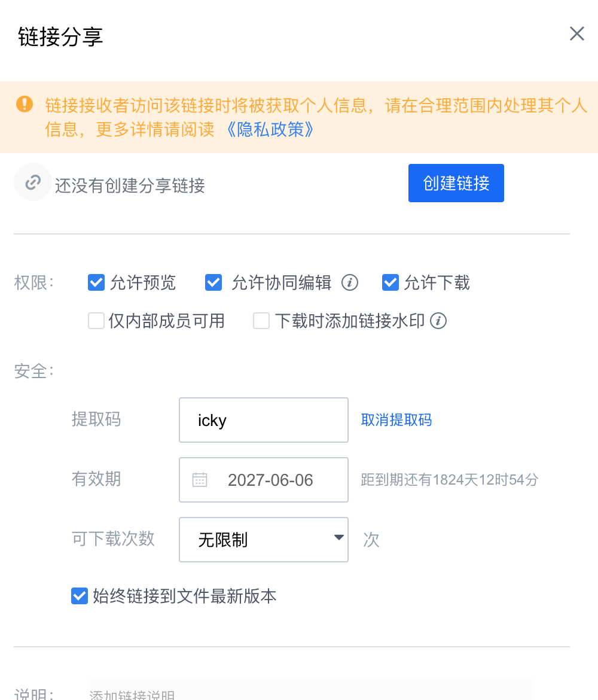This screenshot has height=700, width=598.
Task: Click info icon beside 下载时添加链接水印
Action: 438,321
